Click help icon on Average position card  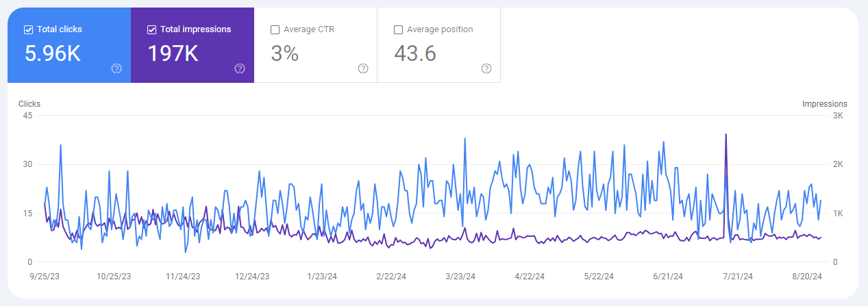tap(486, 68)
